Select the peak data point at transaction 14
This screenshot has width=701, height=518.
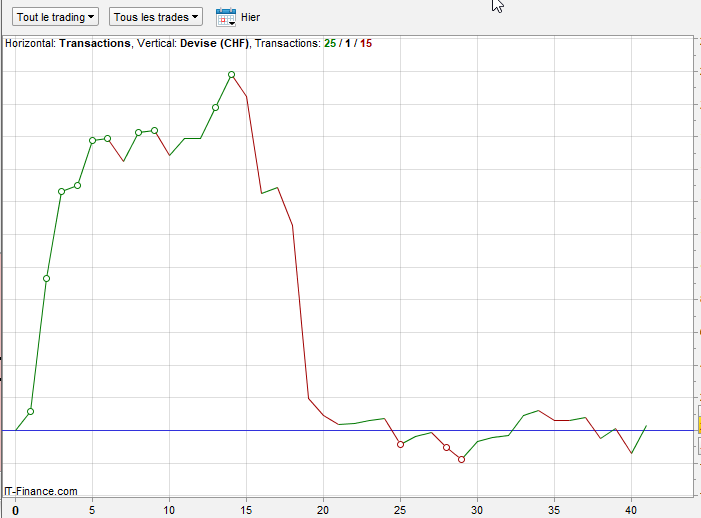232,75
